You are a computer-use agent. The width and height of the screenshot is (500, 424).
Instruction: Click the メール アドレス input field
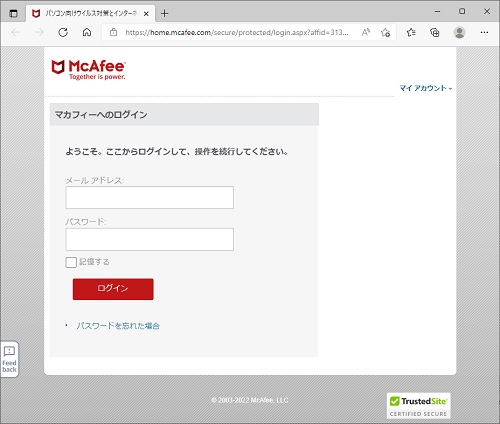pos(149,197)
